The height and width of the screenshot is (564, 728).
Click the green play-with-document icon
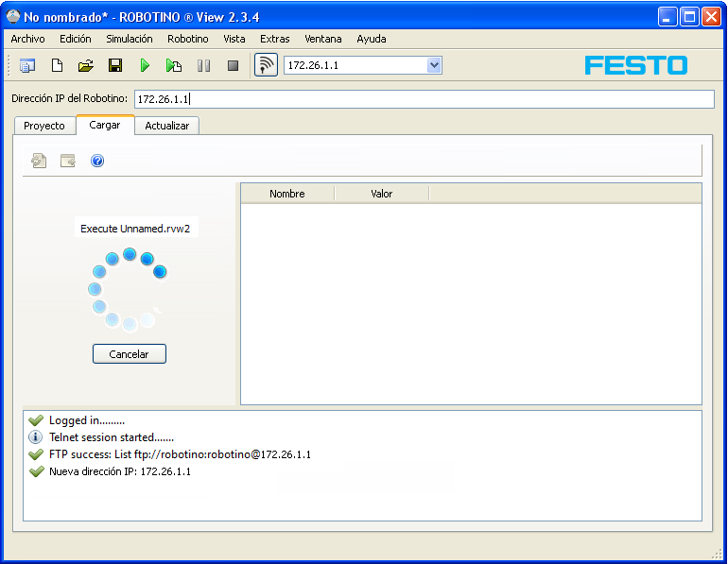tap(174, 65)
